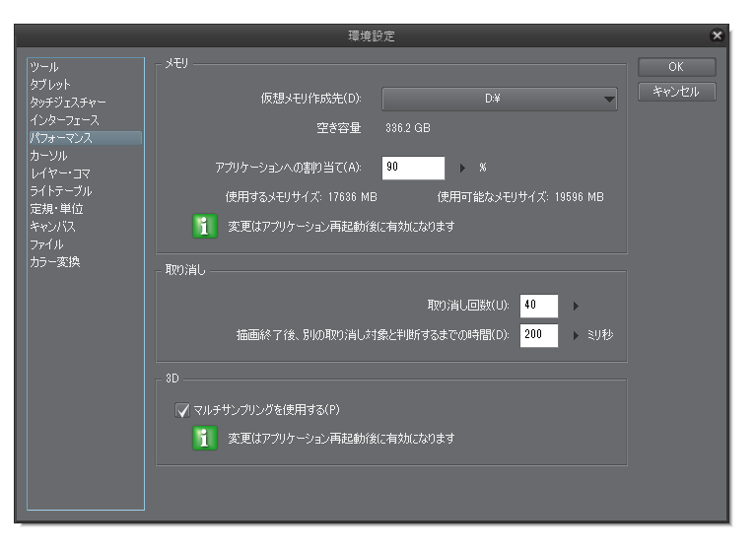The image size is (756, 554).
Task: Select タブレット in the category list
Action: 50,85
